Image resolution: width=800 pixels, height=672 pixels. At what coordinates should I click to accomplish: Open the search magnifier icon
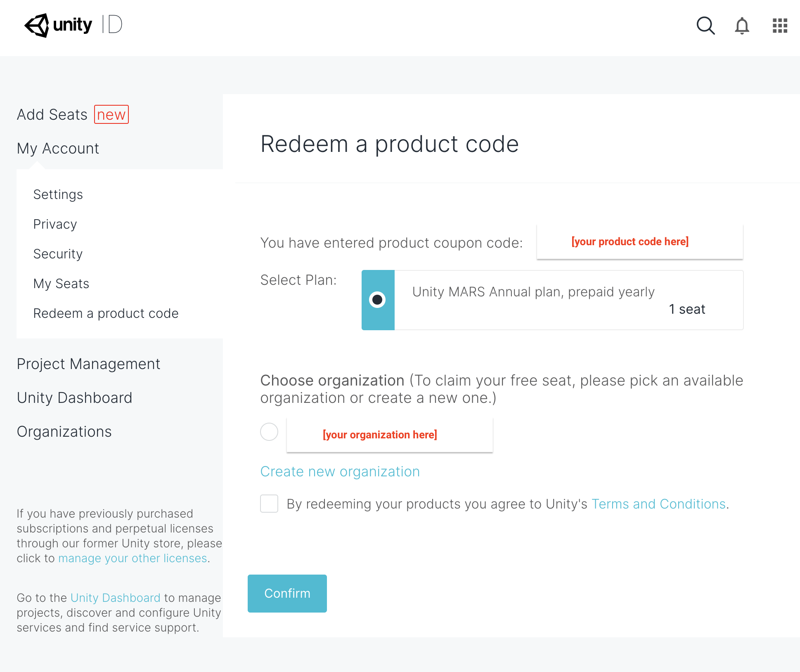[705, 26]
